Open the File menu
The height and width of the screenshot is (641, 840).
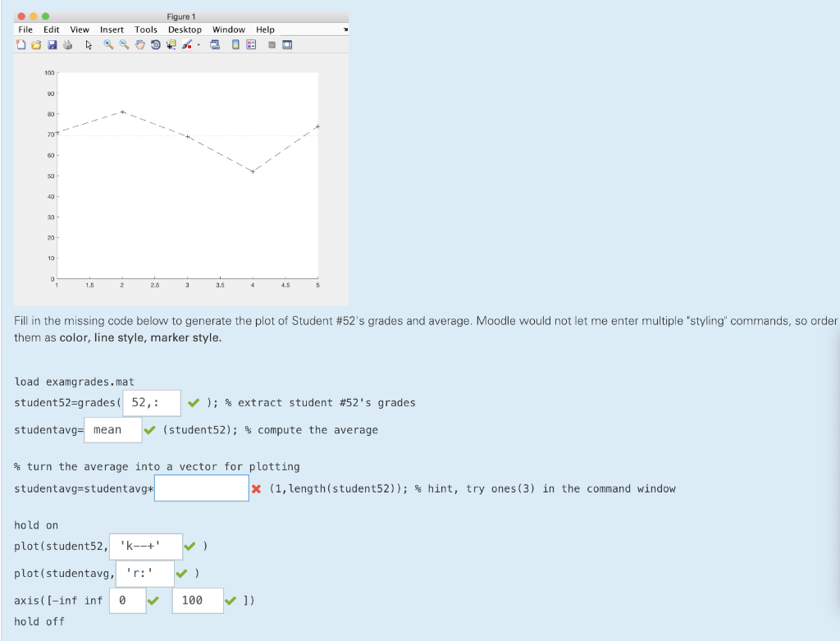click(25, 30)
